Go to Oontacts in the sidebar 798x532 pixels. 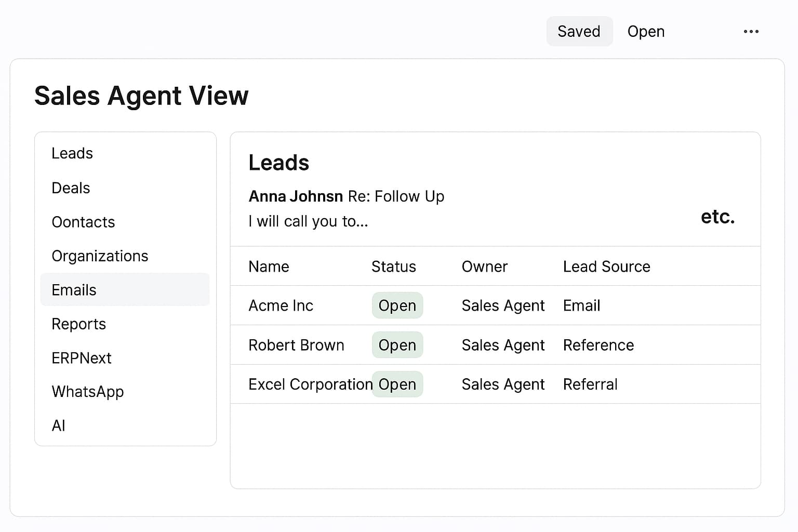tap(83, 222)
